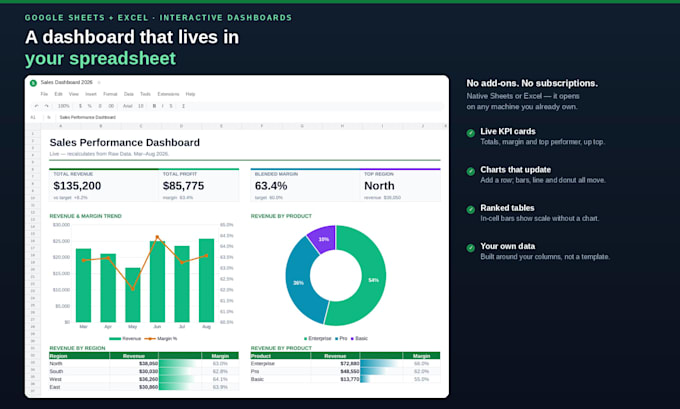
Task: Open the File menu
Action: click(x=44, y=94)
